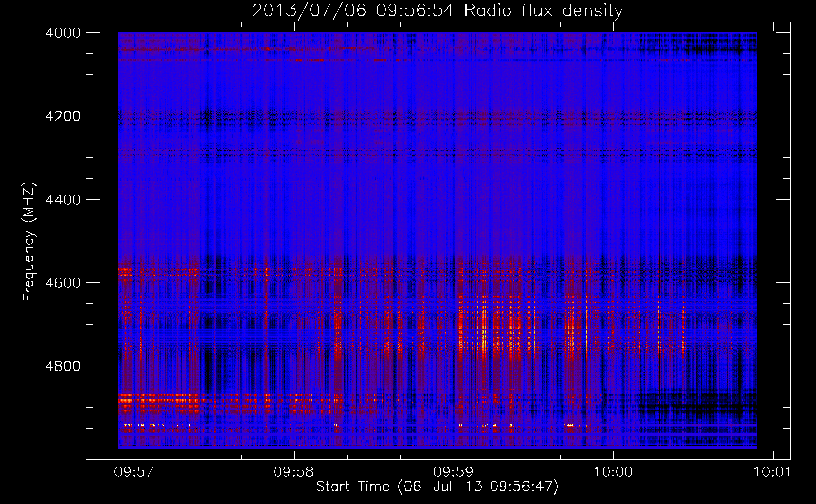The image size is (816, 504).
Task: Click the 4200 frequency tick label
Action: (63, 116)
